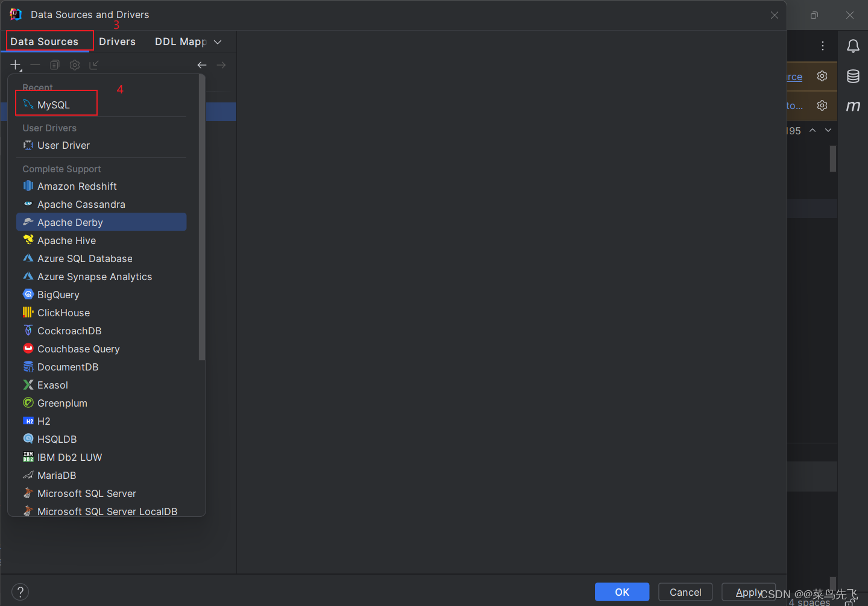The image size is (868, 606).
Task: Select Amazon Redshift data source
Action: pos(101,186)
